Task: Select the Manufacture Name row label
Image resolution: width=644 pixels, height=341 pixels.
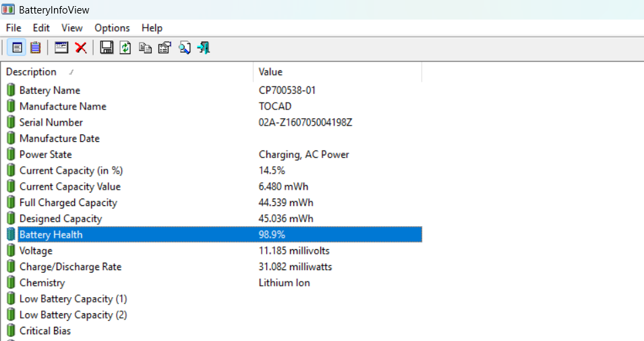Action: tap(63, 106)
